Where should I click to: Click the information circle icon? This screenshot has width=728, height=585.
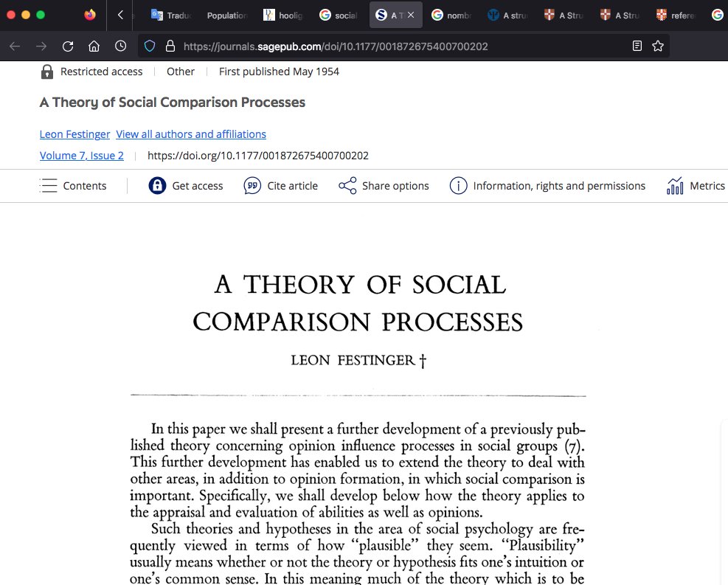click(x=458, y=186)
